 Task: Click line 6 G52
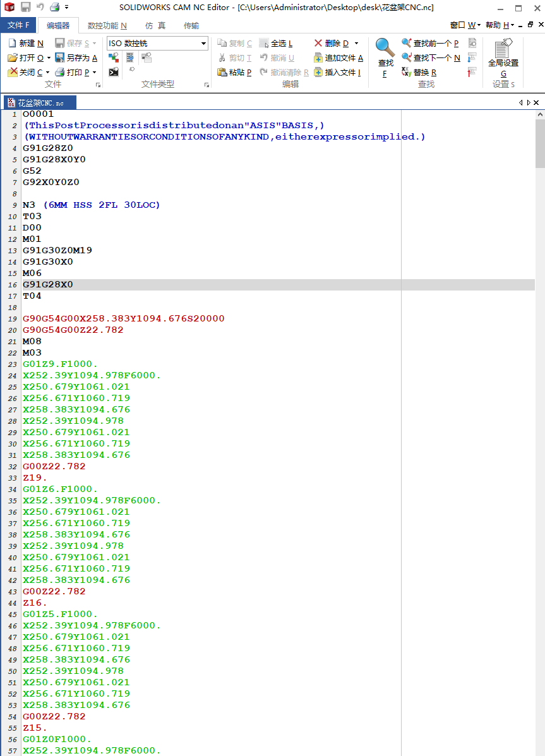click(x=32, y=171)
